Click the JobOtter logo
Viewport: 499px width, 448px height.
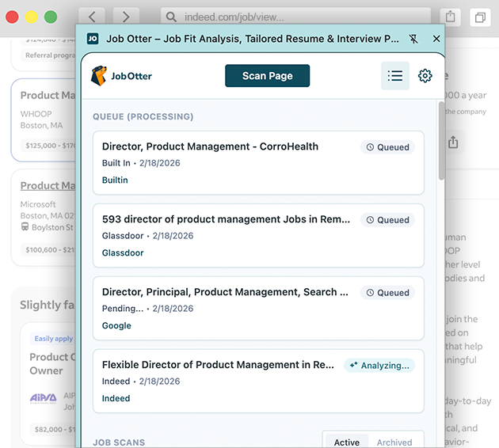click(122, 76)
